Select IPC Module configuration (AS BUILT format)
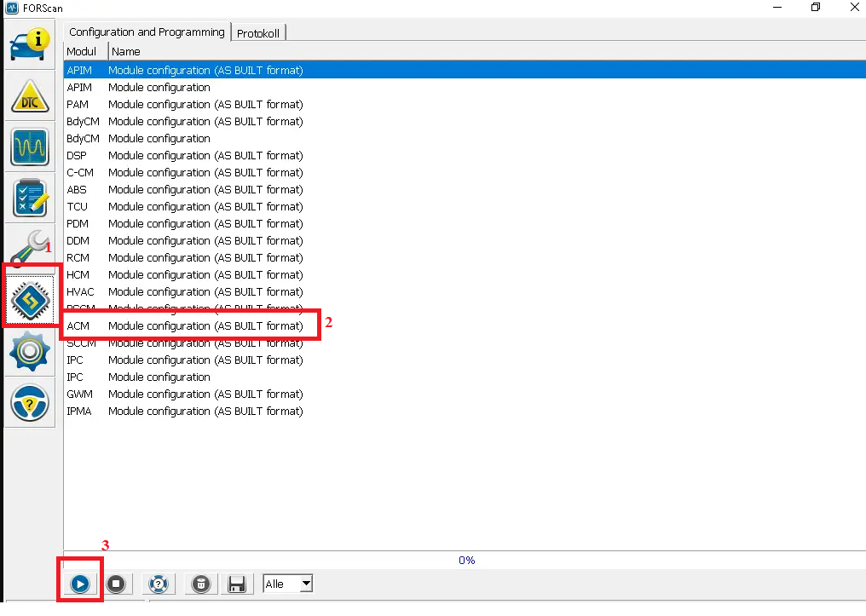The image size is (866, 616). click(x=465, y=360)
